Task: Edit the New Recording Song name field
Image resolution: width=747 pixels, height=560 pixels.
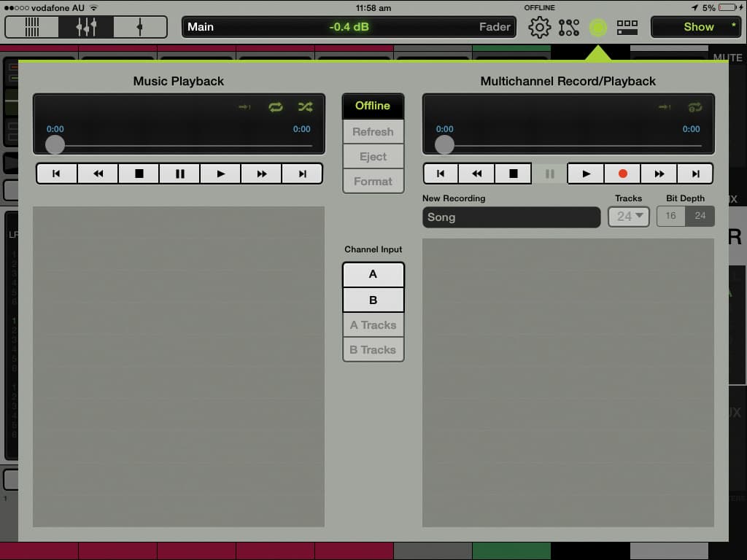Action: (511, 217)
